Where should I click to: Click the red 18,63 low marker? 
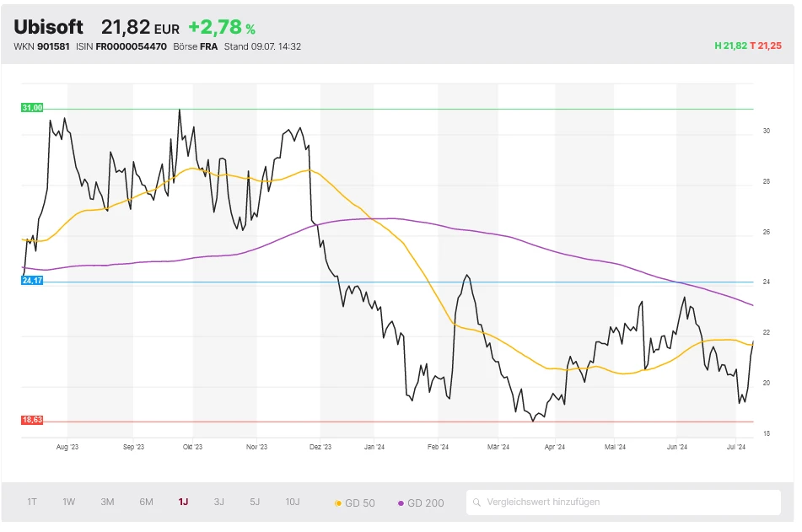tap(32, 420)
